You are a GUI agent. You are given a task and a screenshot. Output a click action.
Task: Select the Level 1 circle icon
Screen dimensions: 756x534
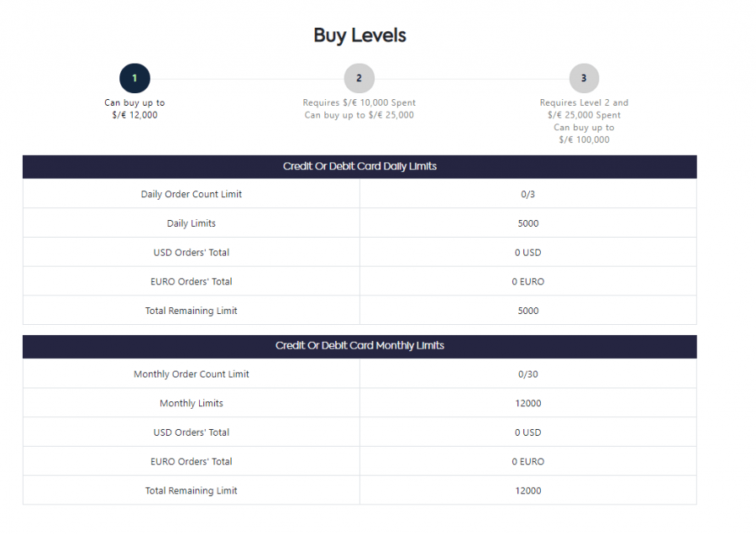click(134, 77)
